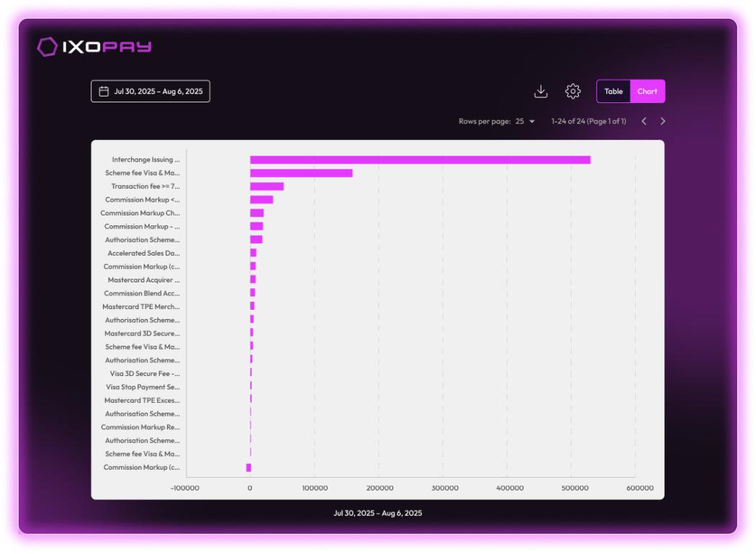Open the settings gear icon

coord(572,91)
